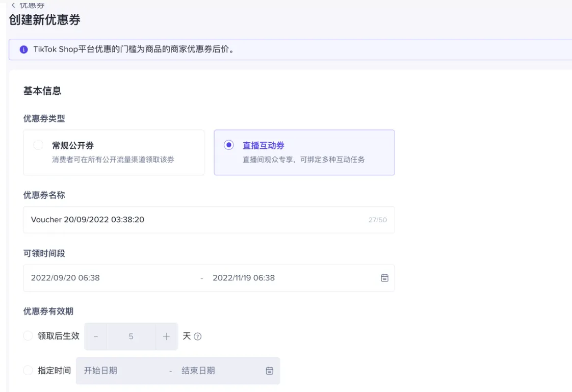Open calendar icon in 指定时间 date range

[270, 371]
